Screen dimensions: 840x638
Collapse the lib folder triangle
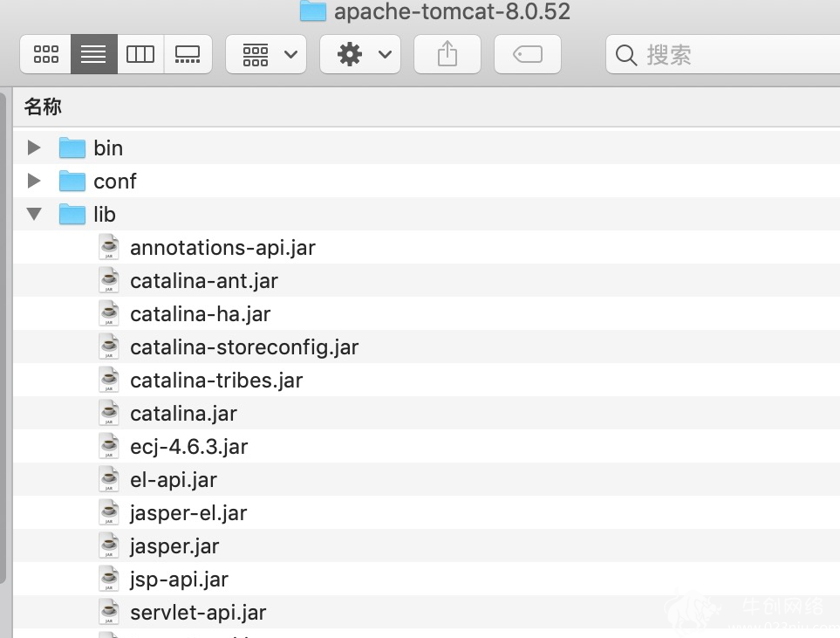[x=34, y=214]
